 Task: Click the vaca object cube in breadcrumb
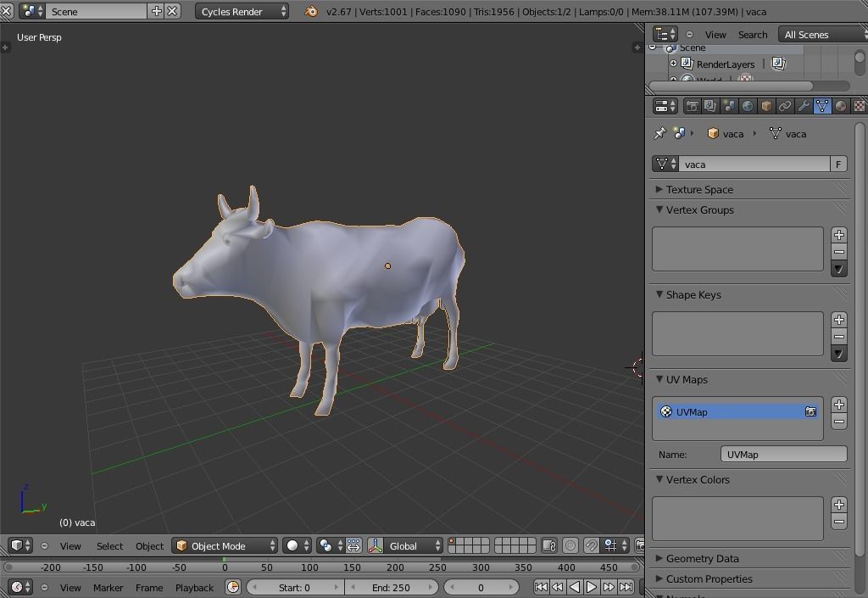[713, 133]
